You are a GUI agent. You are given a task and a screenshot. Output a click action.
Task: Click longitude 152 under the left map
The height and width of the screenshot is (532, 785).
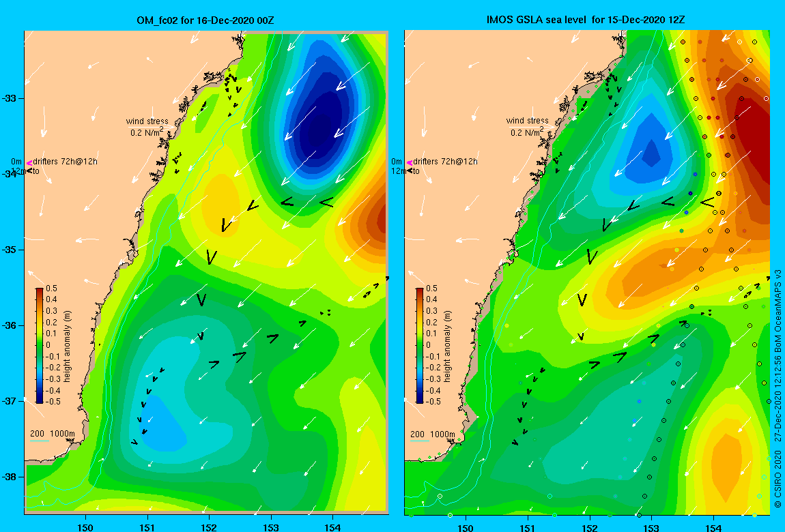point(210,527)
